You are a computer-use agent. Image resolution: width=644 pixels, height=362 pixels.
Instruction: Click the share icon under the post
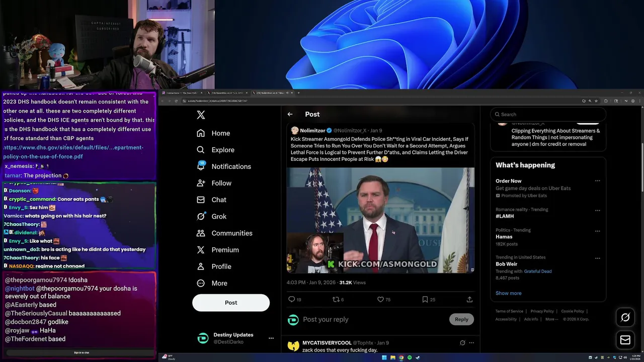click(x=469, y=299)
